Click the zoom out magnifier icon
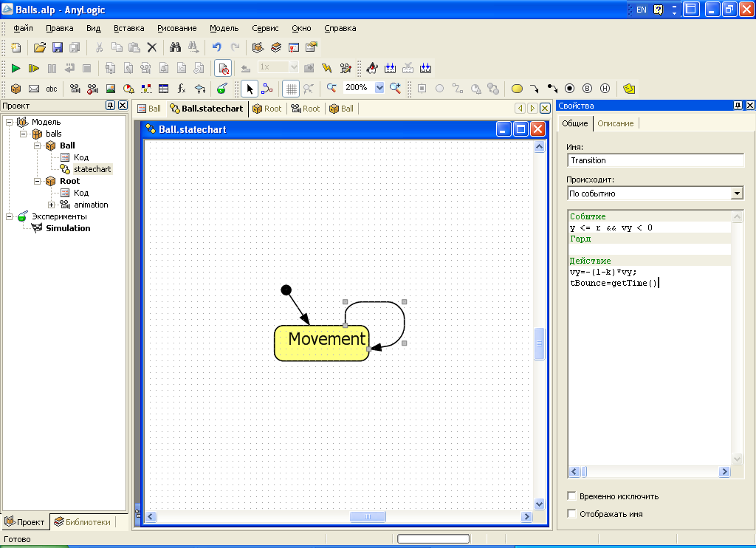The height and width of the screenshot is (548, 756). click(x=331, y=89)
